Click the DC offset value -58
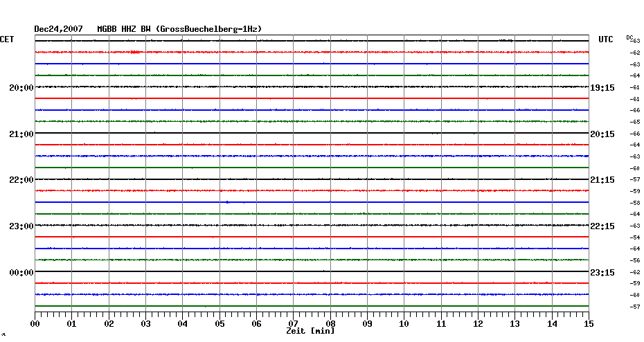 click(x=634, y=203)
